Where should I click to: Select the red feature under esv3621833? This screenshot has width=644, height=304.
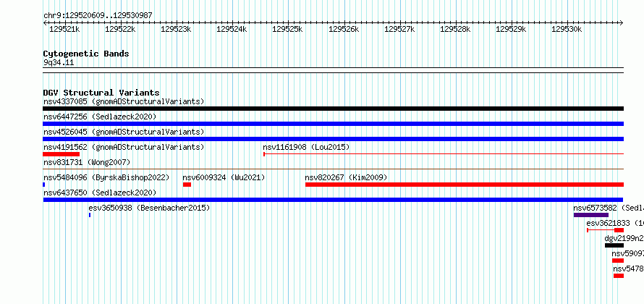[606, 230]
